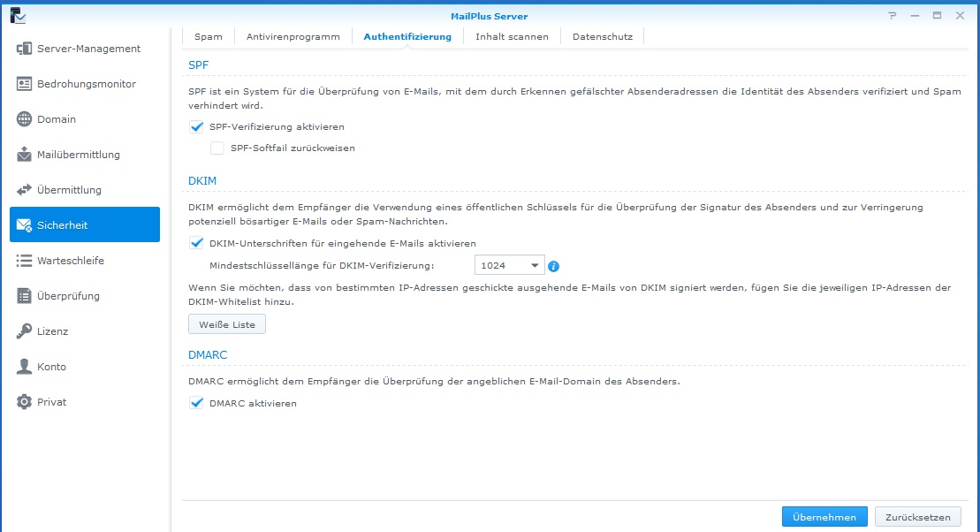Image resolution: width=980 pixels, height=532 pixels.
Task: Open the Privat gear icon
Action: (x=24, y=402)
